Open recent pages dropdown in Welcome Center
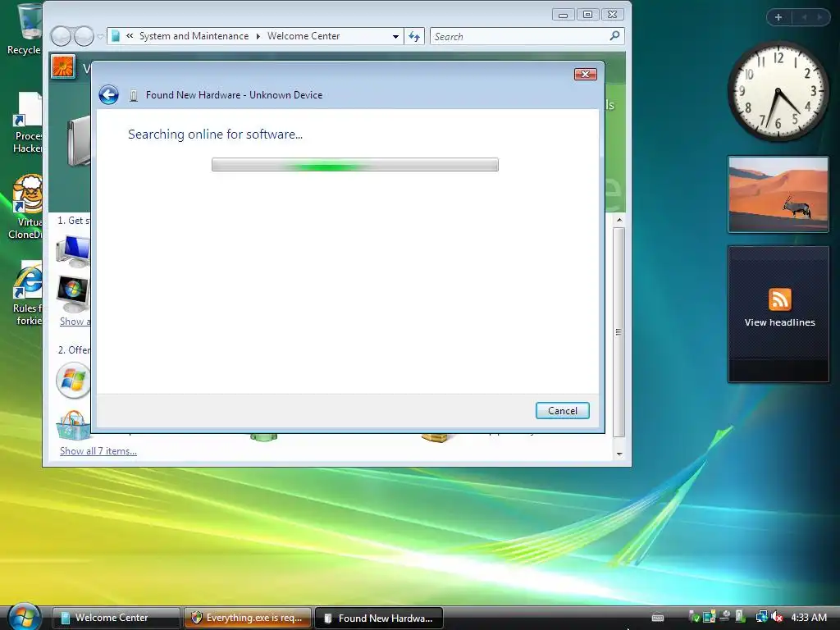This screenshot has height=630, width=840. coord(100,36)
